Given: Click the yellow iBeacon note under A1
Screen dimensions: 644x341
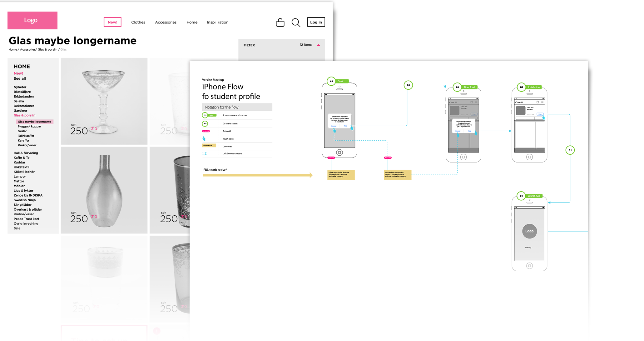Looking at the screenshot, I should point(341,175).
